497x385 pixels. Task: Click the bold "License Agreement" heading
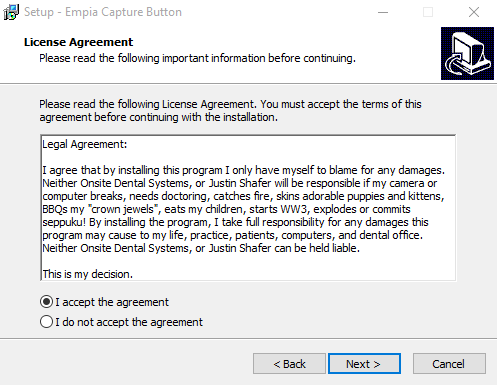click(x=78, y=42)
